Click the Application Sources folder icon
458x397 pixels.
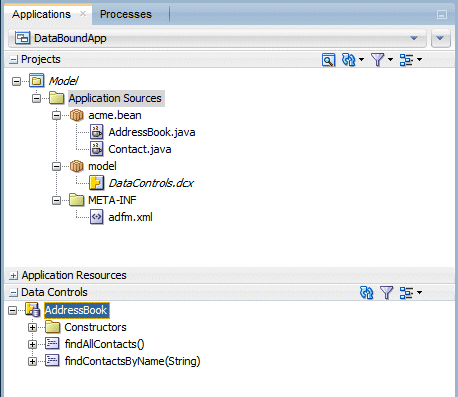(56, 98)
